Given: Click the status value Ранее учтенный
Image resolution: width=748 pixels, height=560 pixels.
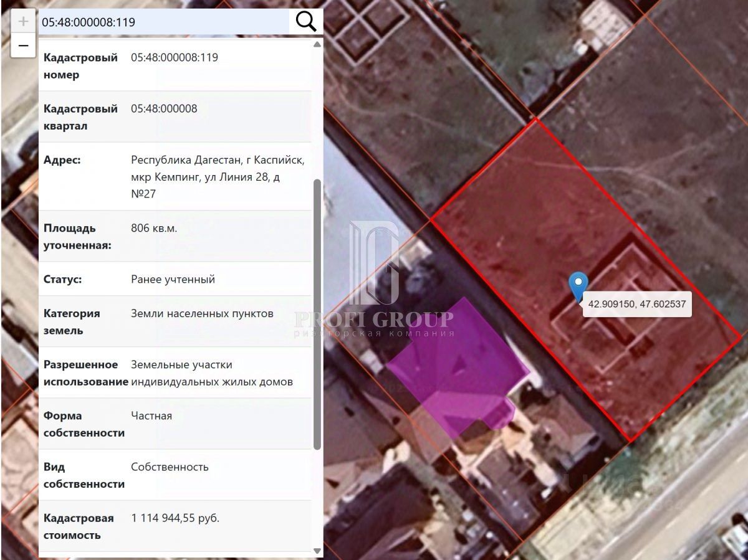Looking at the screenshot, I should click(x=173, y=279).
